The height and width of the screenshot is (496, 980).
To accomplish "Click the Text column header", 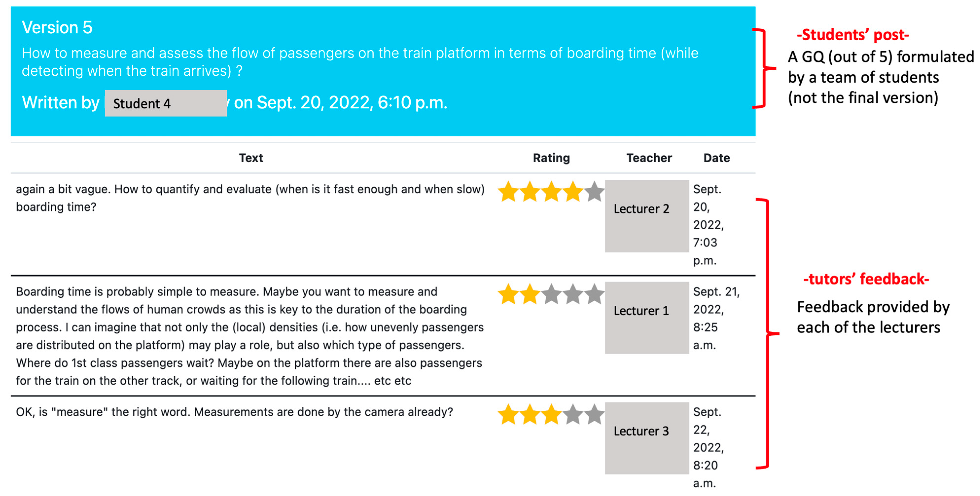I will coord(251,158).
